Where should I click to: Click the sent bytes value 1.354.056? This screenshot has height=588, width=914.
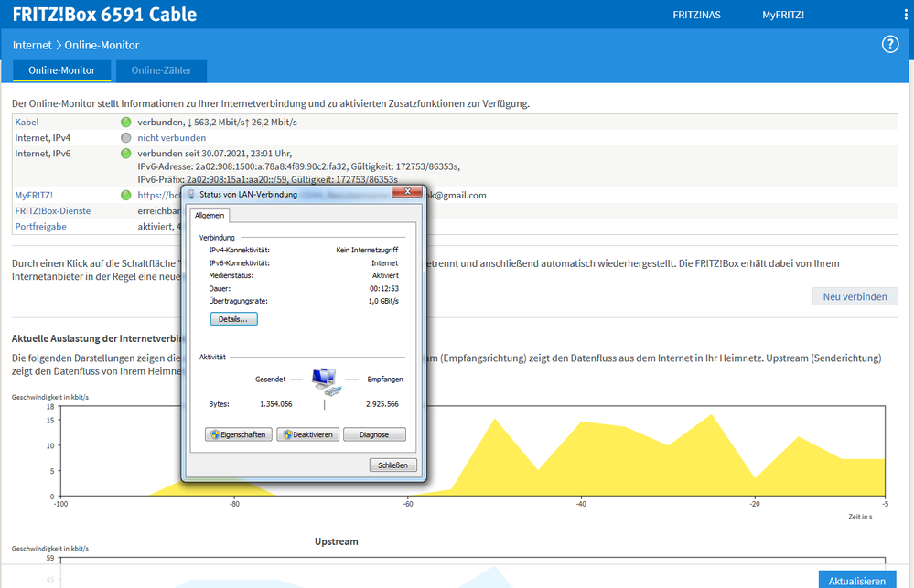click(x=276, y=404)
